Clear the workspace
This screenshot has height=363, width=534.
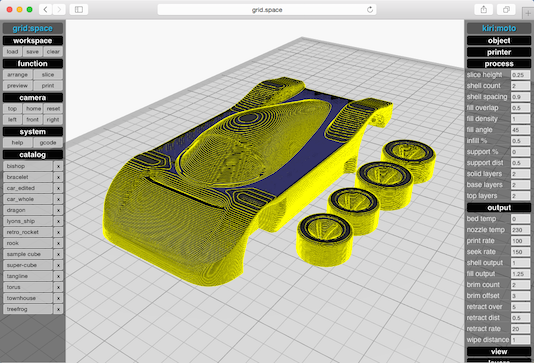pyautogui.click(x=53, y=52)
